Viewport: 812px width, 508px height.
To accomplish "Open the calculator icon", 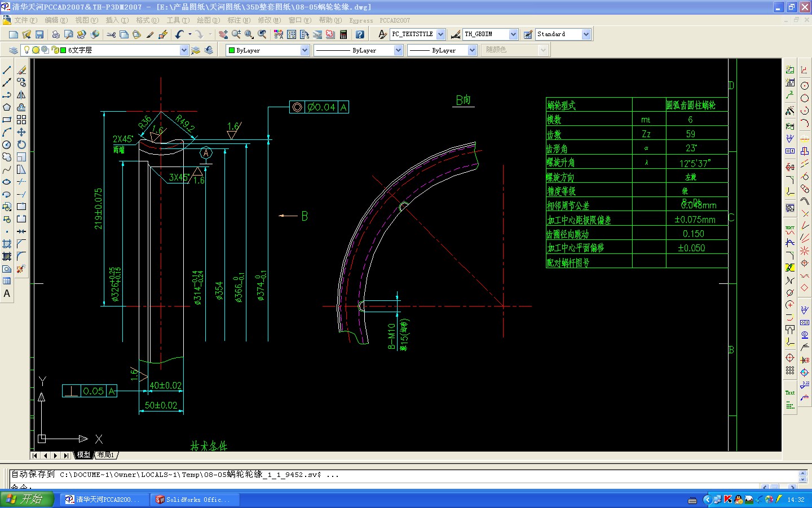I will coord(343,34).
